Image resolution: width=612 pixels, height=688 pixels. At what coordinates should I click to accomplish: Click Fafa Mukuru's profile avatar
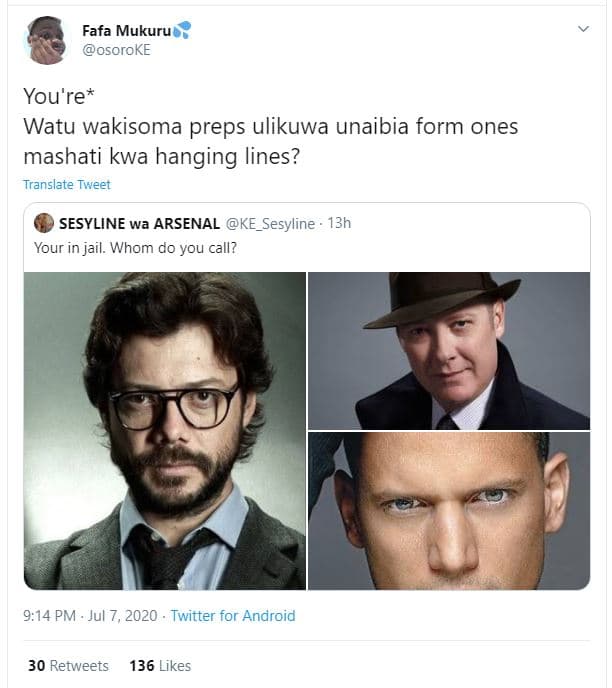click(x=44, y=41)
